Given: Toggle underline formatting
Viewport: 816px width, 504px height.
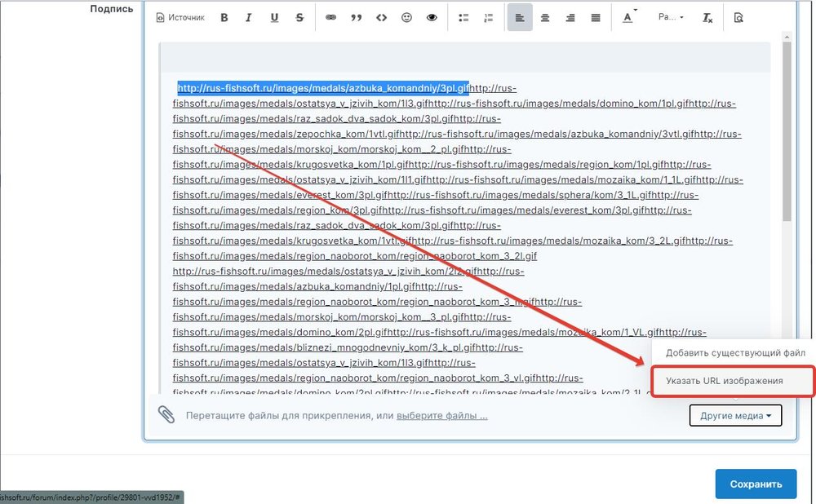Looking at the screenshot, I should (x=274, y=17).
